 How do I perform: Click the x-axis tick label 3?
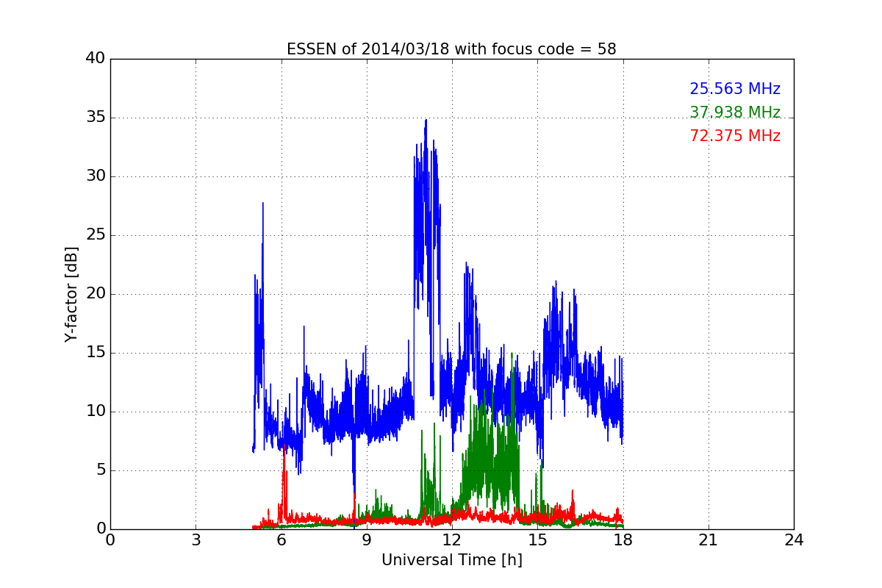pos(196,540)
